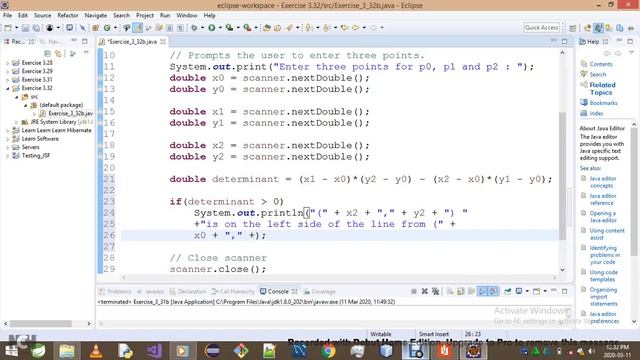This screenshot has height=360, width=640.
Task: Expand the Exercise 3.31 project
Action: (7, 80)
